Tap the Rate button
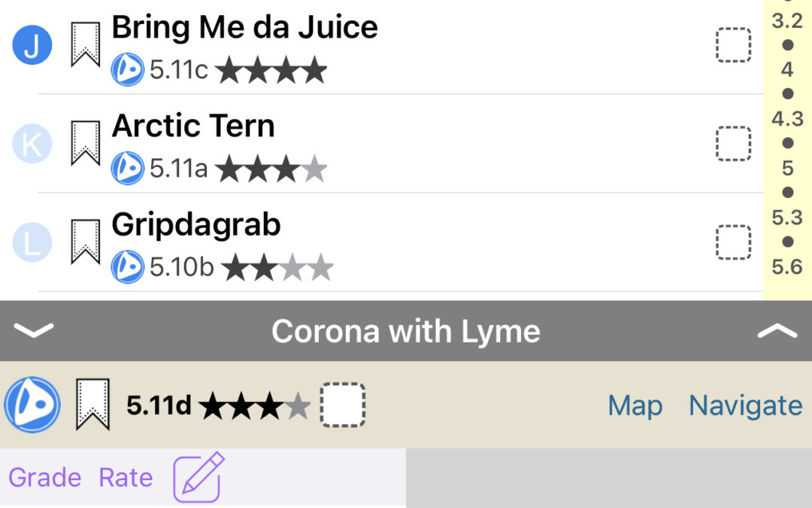Image resolution: width=812 pixels, height=508 pixels. click(x=126, y=477)
